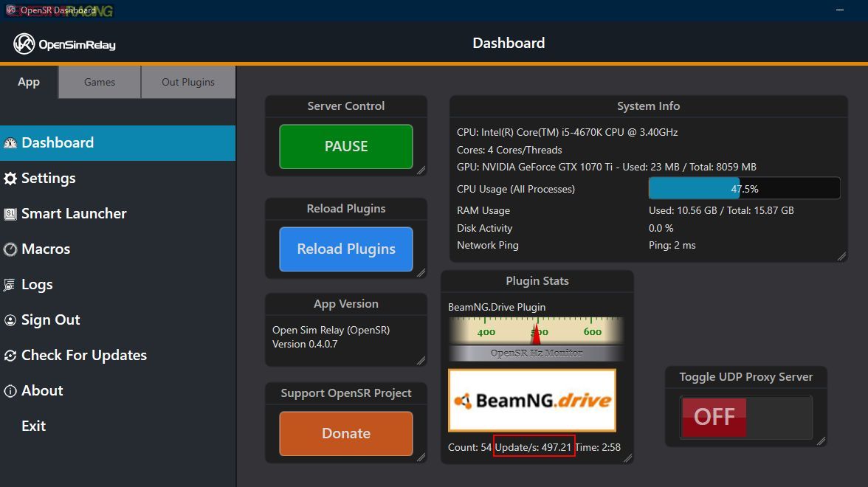Select Sign Out in the sidebar

click(117, 320)
